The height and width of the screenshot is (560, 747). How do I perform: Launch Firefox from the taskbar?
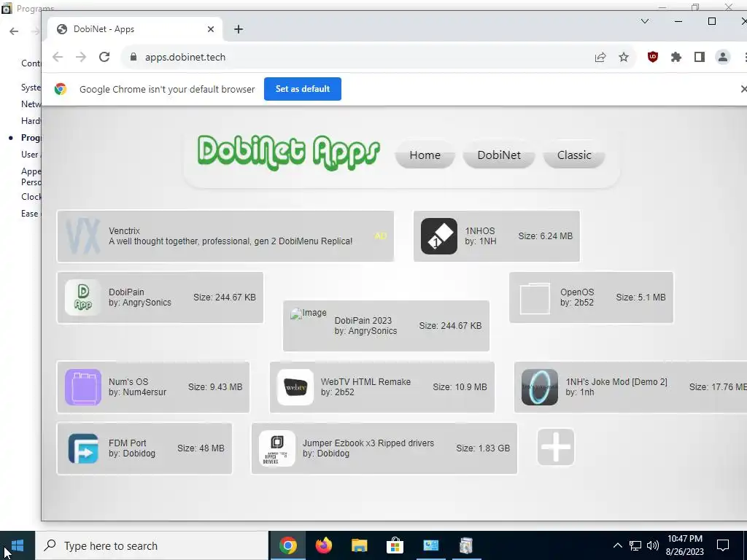(x=323, y=545)
